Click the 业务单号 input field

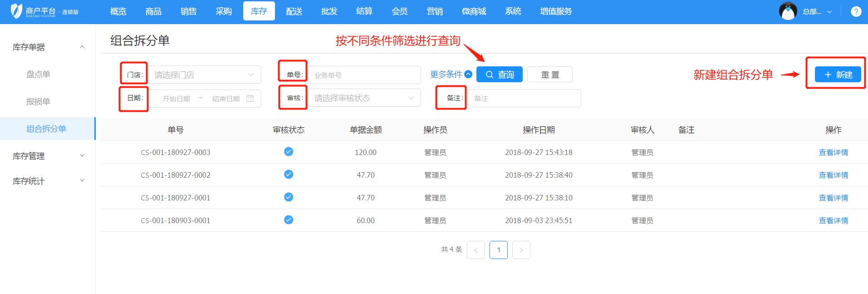click(364, 75)
